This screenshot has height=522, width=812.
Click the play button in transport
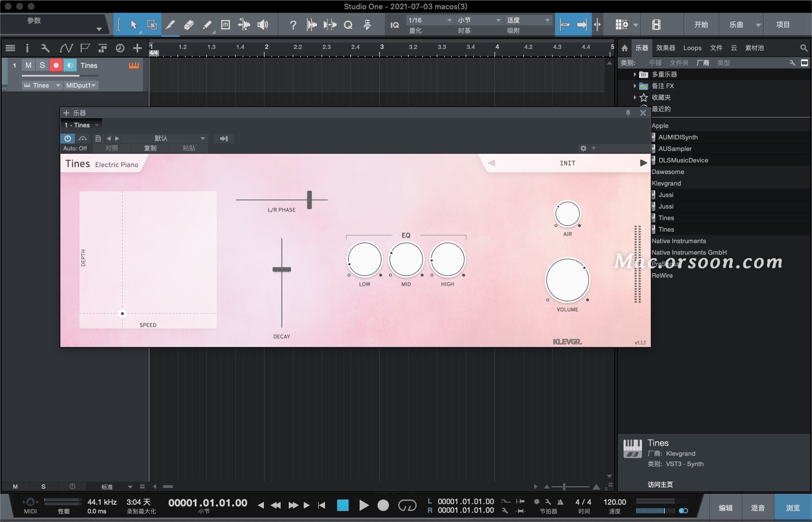pos(364,505)
